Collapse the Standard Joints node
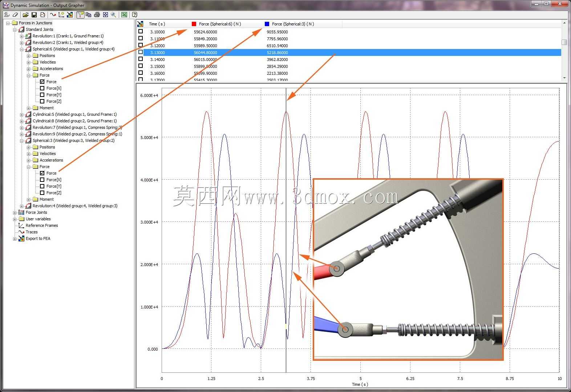Screen dimensions: 571x392 click(15, 29)
